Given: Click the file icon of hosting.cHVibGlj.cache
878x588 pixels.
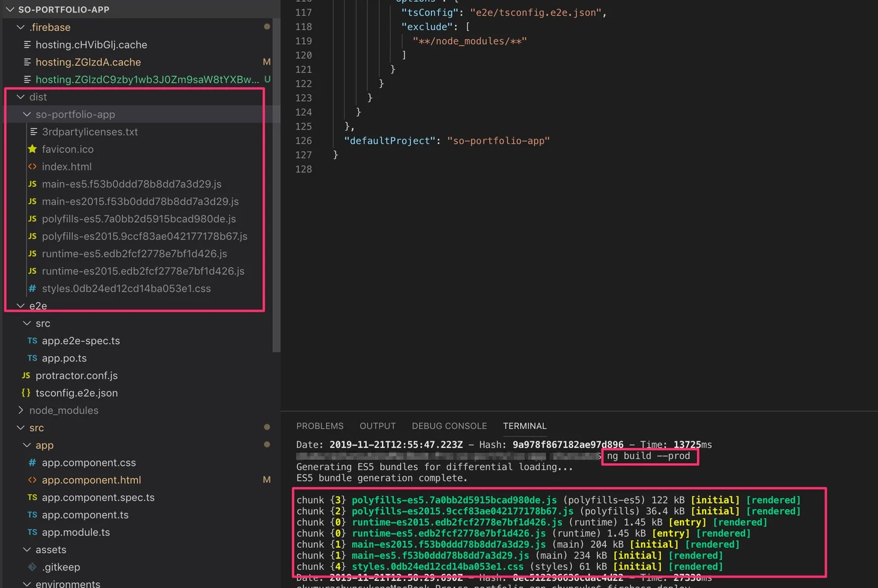Looking at the screenshot, I should click(x=28, y=45).
